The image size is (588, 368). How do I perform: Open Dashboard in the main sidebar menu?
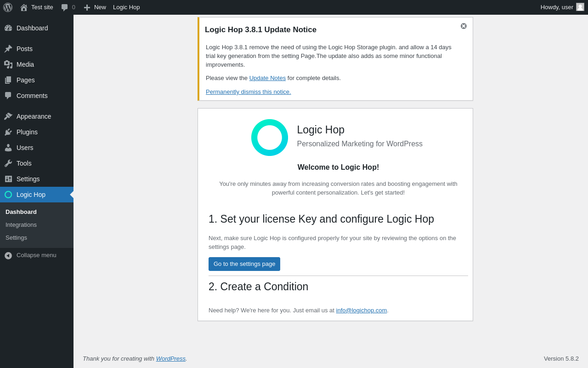click(x=37, y=28)
